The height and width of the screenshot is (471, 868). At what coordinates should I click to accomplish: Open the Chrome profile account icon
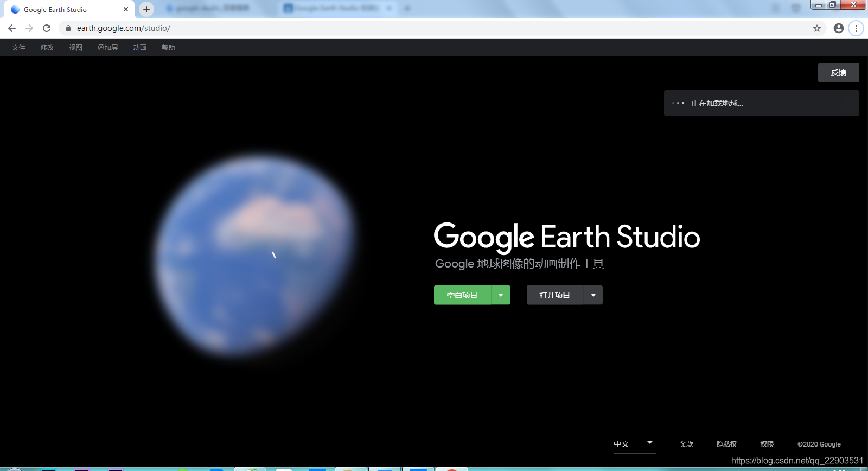[839, 28]
